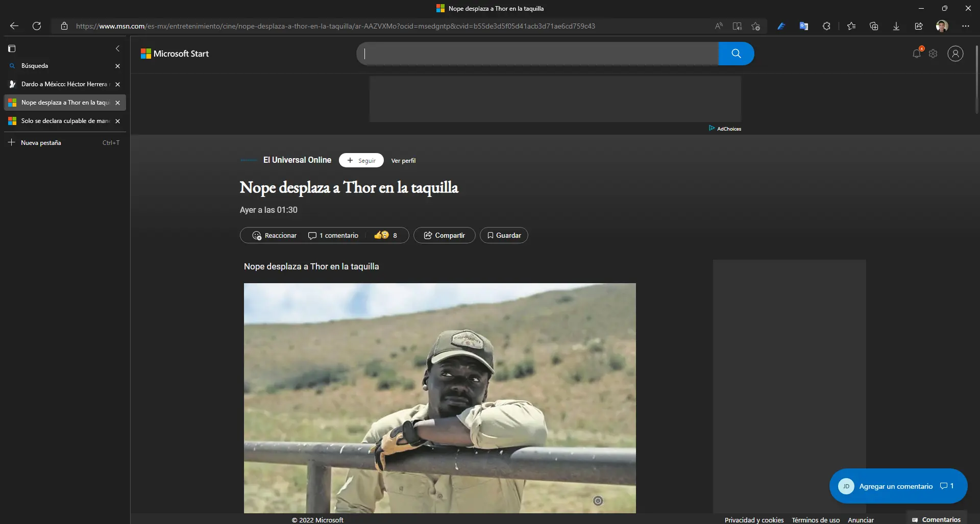Click the page vertical scrollbar thumb
Image resolution: width=980 pixels, height=524 pixels.
point(977,79)
